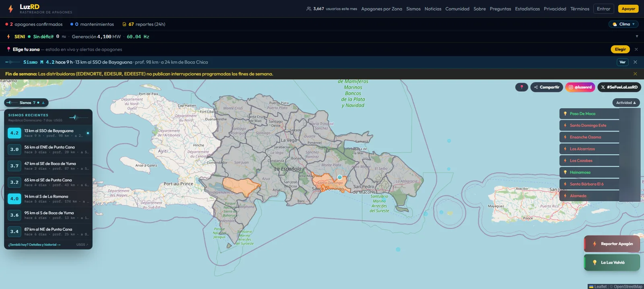Image resolution: width=644 pixels, height=289 pixels.
Task: Open the map pin location button
Action: (x=522, y=87)
